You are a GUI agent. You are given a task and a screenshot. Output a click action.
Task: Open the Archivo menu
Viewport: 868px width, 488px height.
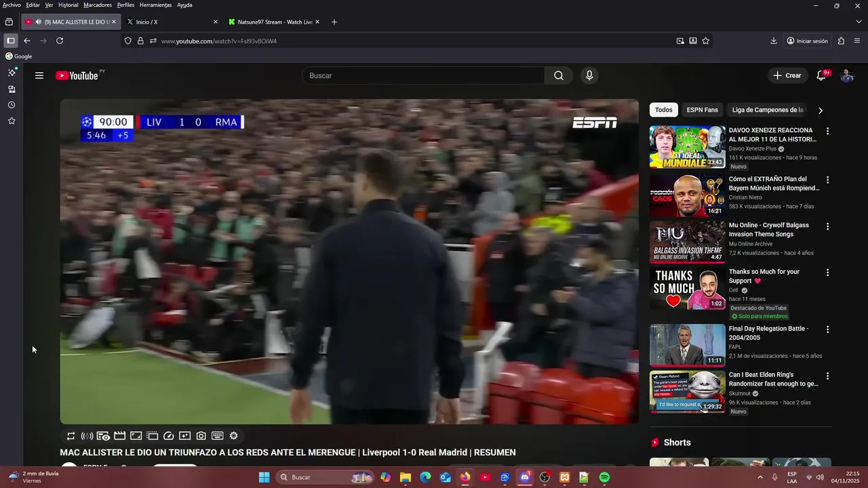[x=12, y=5]
